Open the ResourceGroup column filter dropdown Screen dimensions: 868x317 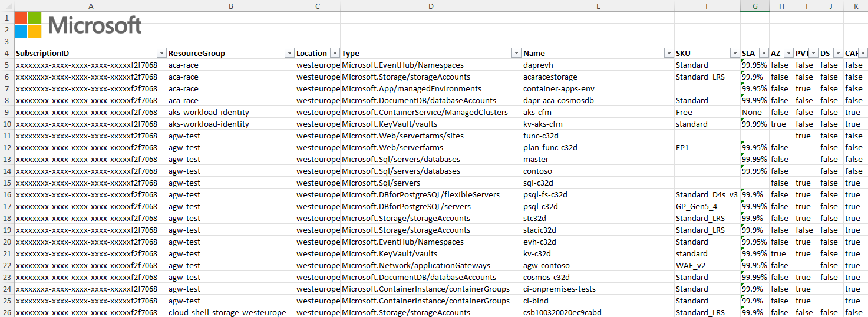[289, 53]
